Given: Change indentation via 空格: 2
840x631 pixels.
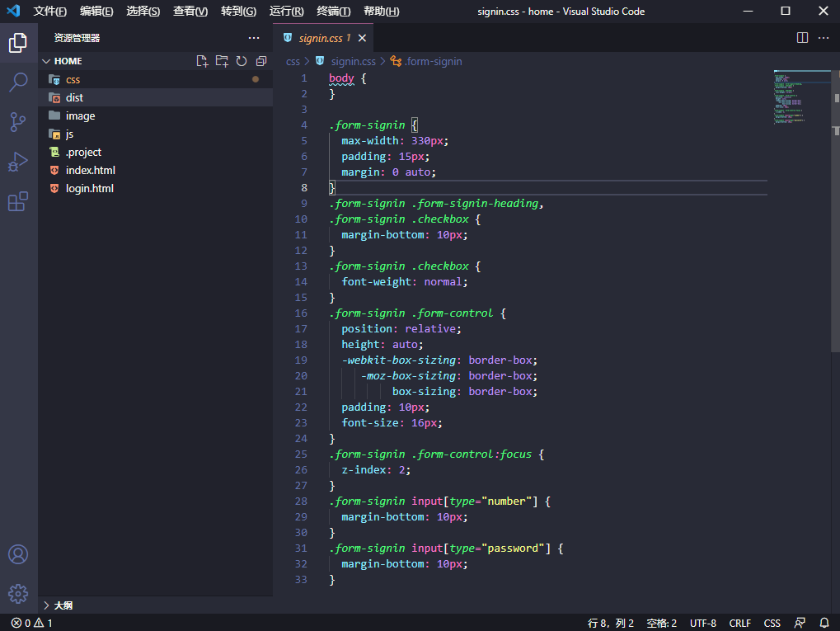Looking at the screenshot, I should [662, 623].
